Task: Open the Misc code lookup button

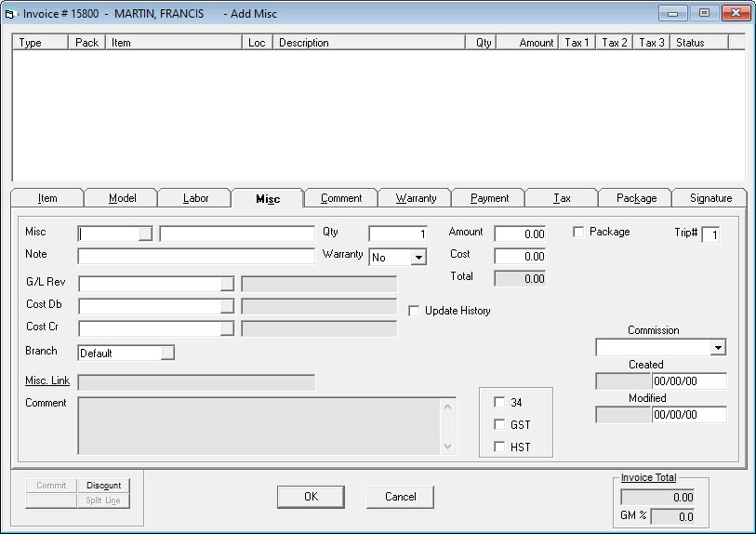Action: [x=145, y=234]
